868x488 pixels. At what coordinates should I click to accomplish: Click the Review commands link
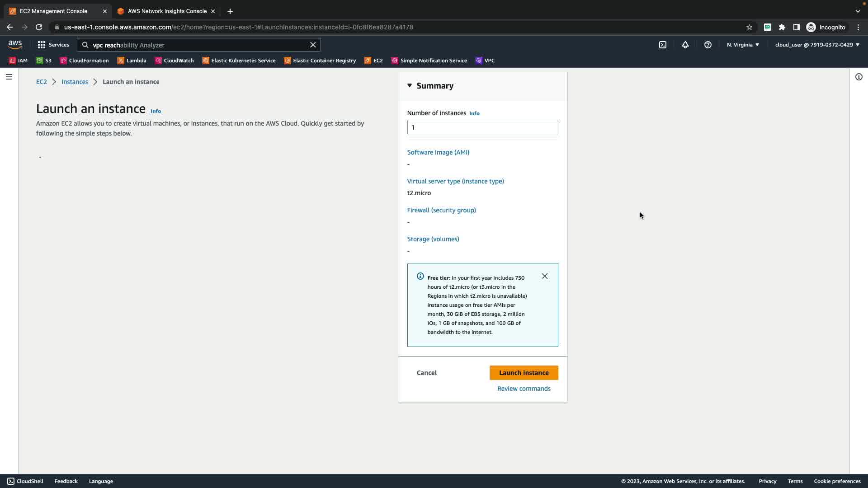coord(524,389)
